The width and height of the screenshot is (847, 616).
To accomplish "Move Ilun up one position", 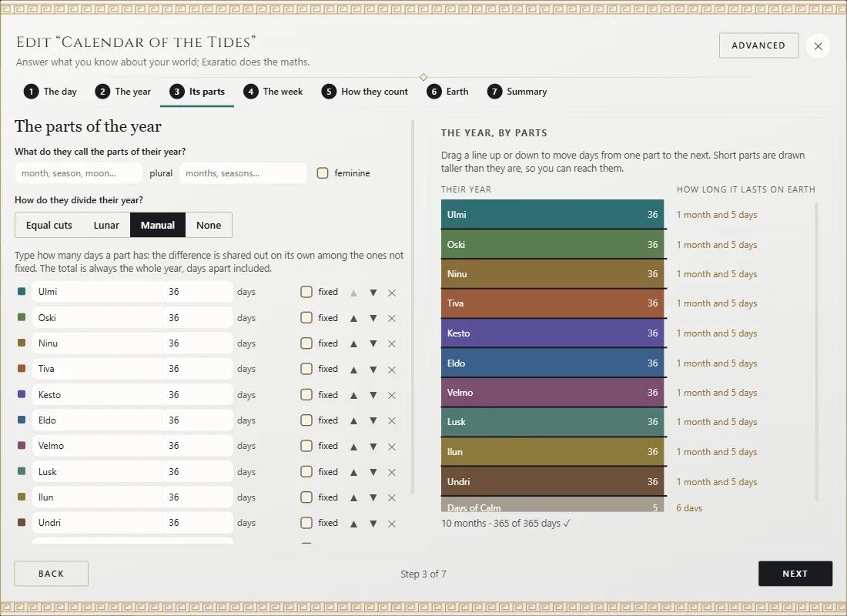I will point(354,497).
